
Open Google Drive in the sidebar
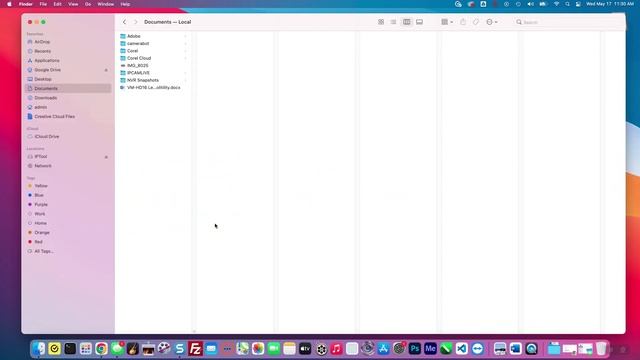(47, 70)
